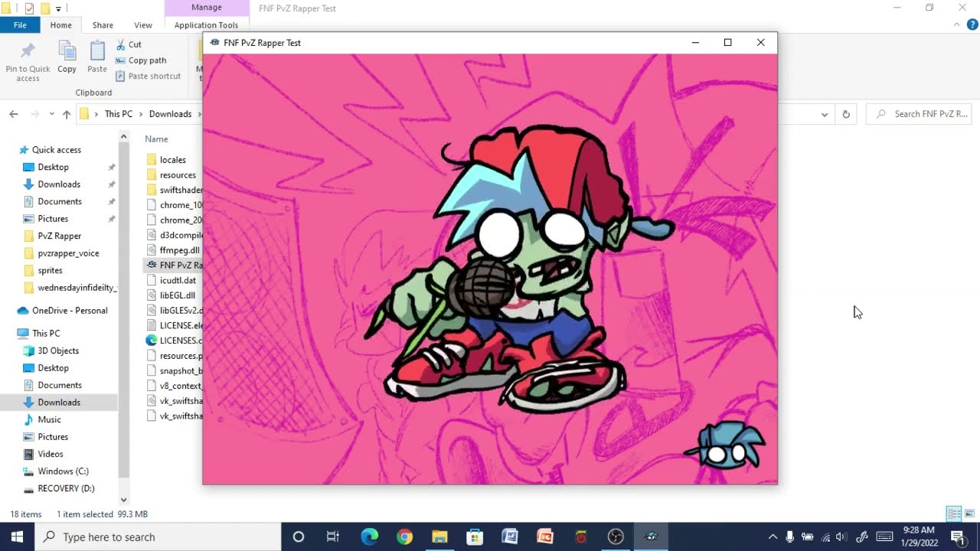Select pvzrapper_voice folder in sidebar
This screenshot has width=980, height=551.
[68, 253]
